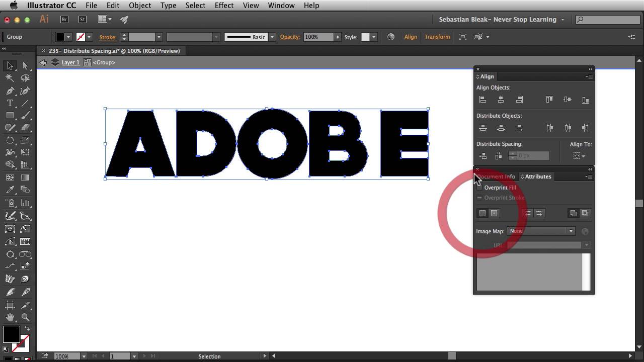Image resolution: width=644 pixels, height=362 pixels.
Task: Open the Image Map dropdown
Action: 541,231
